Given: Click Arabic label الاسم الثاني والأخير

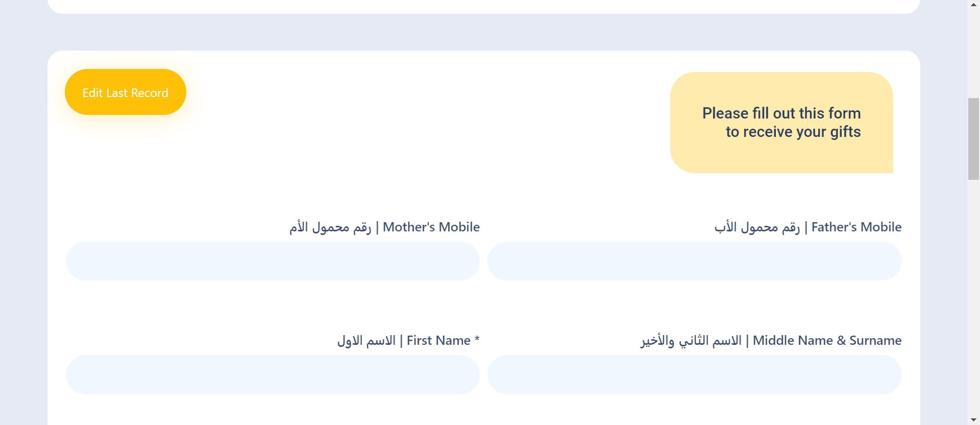Looking at the screenshot, I should click(691, 340).
